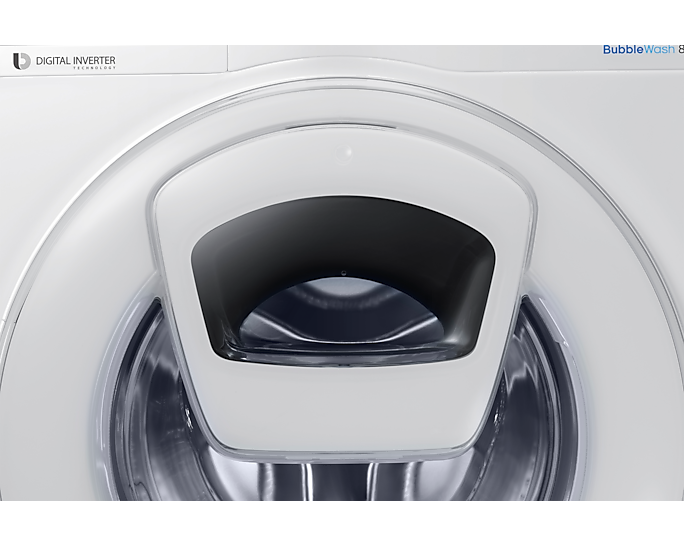
Task: Click the dark AddWash door window
Action: coord(343,280)
